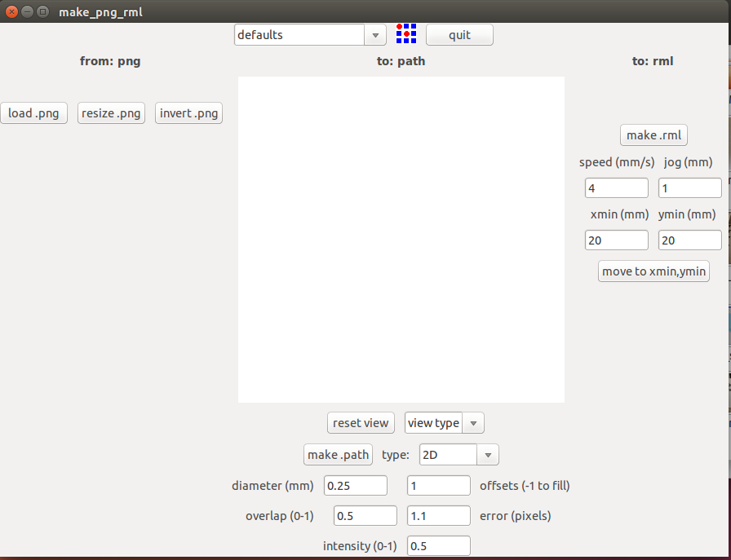Click the 'from: png' heading
Viewport: 731px width, 560px height.
pyautogui.click(x=110, y=61)
